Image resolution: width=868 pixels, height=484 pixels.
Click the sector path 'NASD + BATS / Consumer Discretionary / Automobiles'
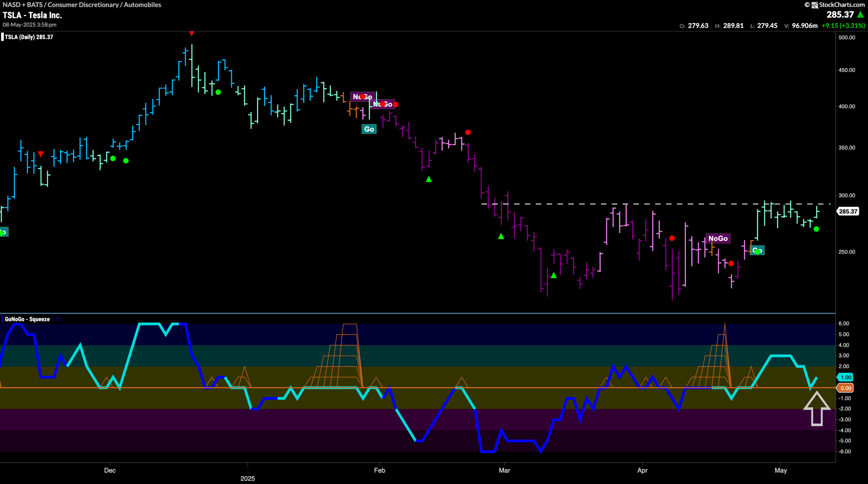tap(82, 5)
